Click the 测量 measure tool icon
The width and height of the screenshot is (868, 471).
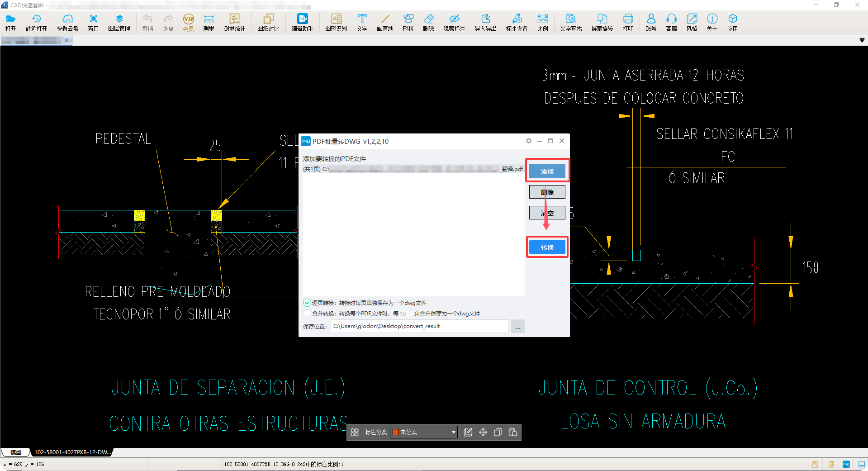(209, 22)
